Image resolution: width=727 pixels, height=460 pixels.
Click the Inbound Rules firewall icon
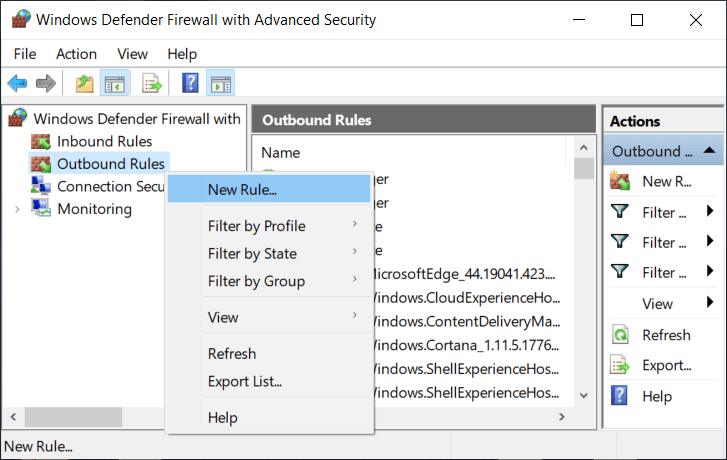[x=41, y=141]
